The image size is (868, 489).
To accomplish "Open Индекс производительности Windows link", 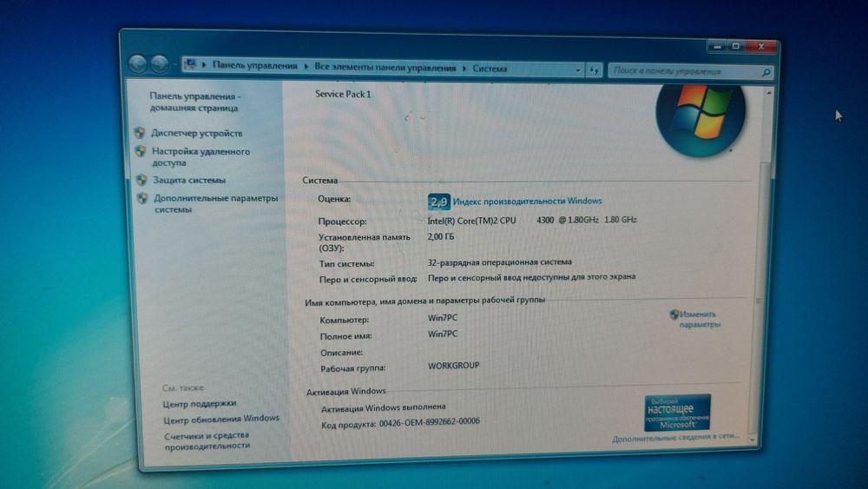I will point(527,201).
